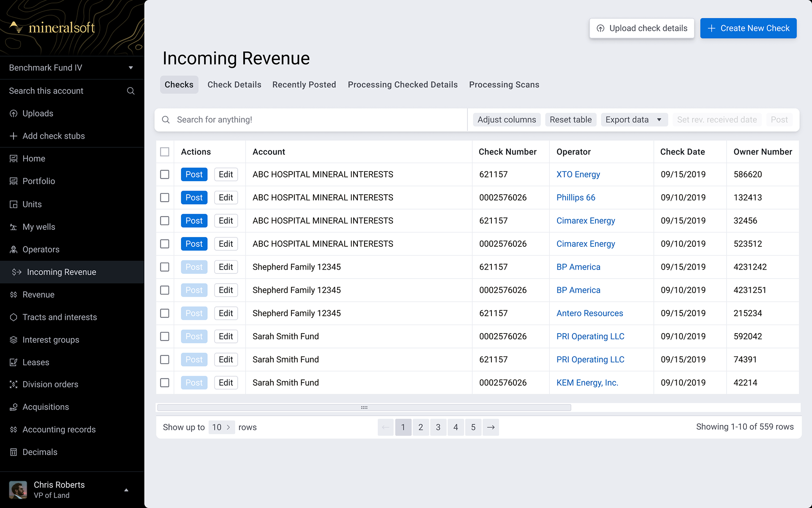Open the Processing Scans tab
812x508 pixels.
pos(504,85)
